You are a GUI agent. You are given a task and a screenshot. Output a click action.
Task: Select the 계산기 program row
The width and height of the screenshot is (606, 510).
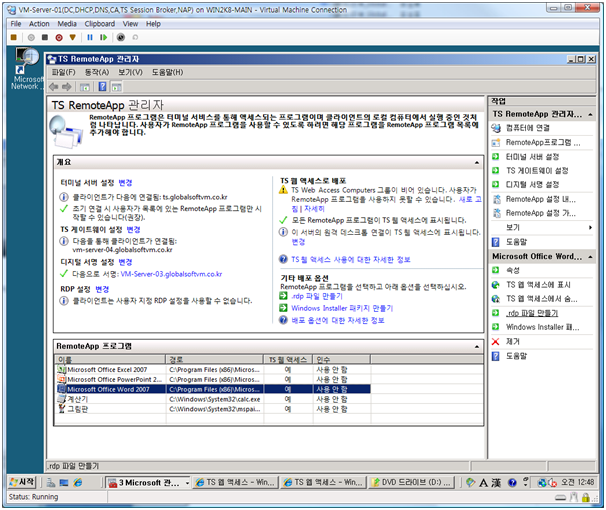coord(213,399)
